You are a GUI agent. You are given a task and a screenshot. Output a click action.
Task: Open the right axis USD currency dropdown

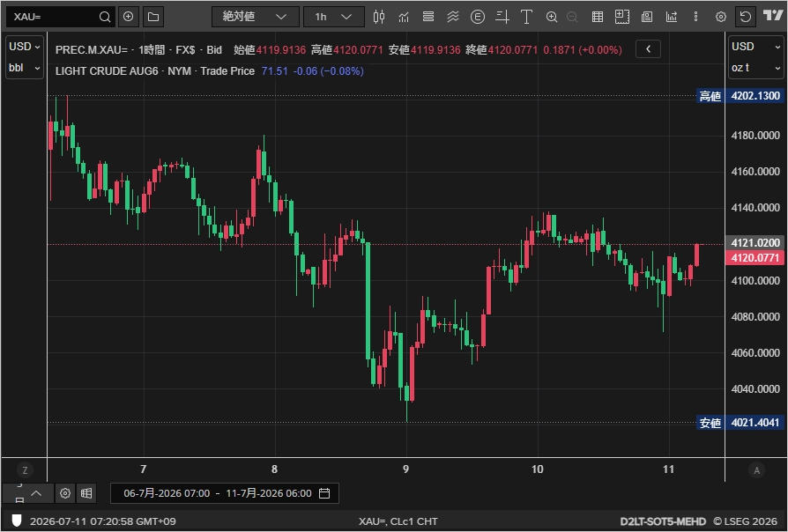756,46
